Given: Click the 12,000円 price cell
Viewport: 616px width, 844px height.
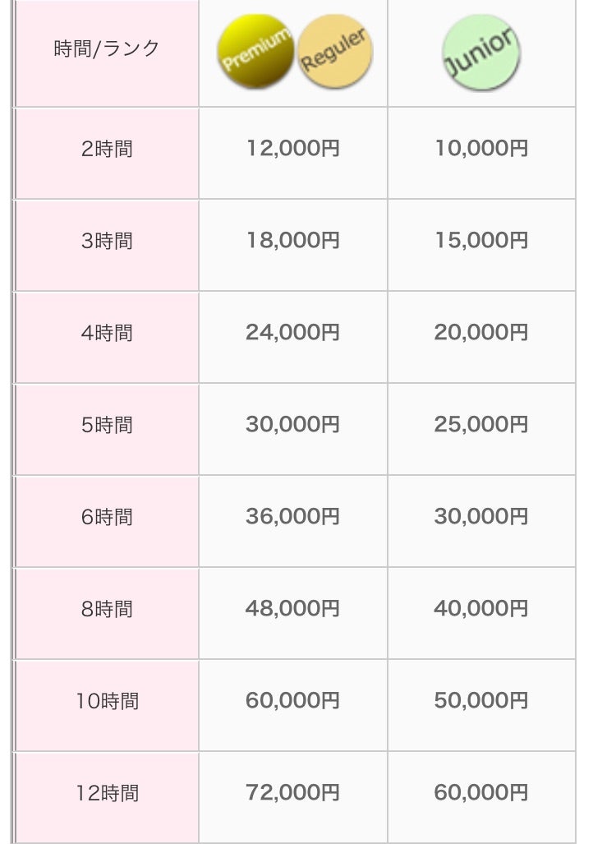Looking at the screenshot, I should [x=292, y=148].
